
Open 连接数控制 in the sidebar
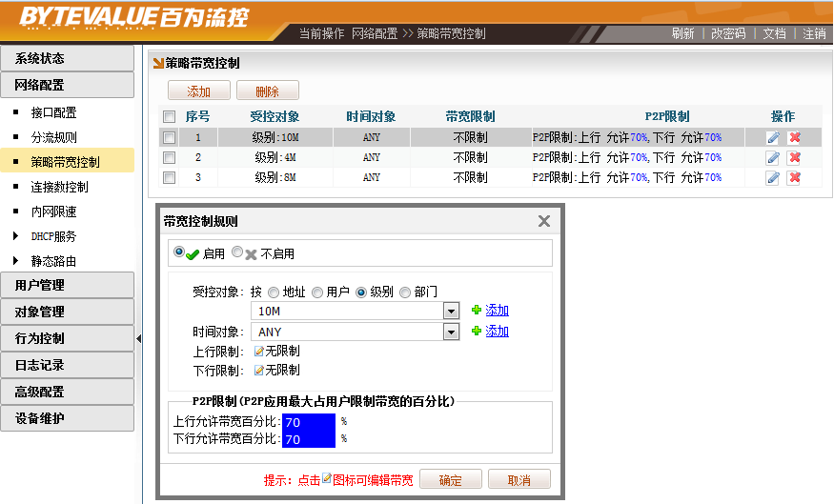[x=59, y=187]
